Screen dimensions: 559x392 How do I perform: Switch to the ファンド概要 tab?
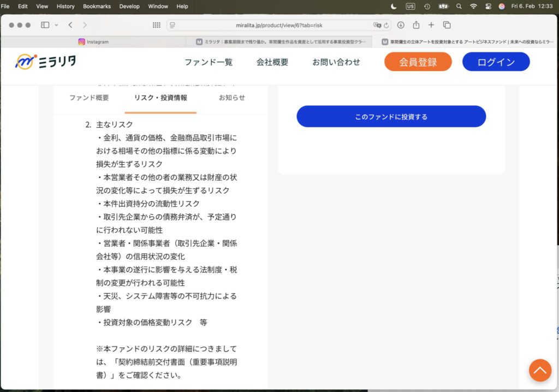tap(89, 98)
